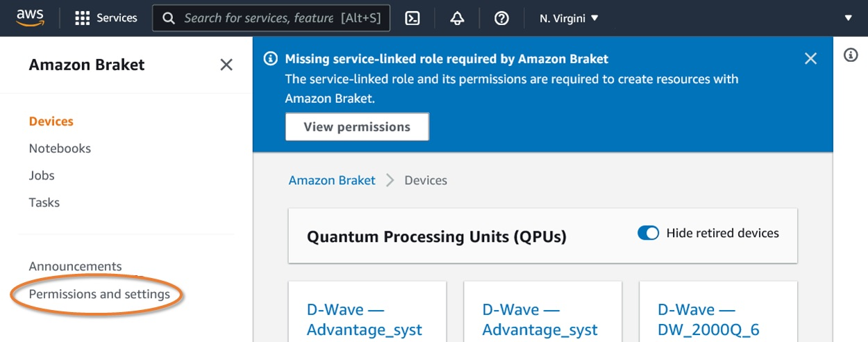Go to Jobs in the sidebar
The image size is (868, 342).
(x=42, y=175)
